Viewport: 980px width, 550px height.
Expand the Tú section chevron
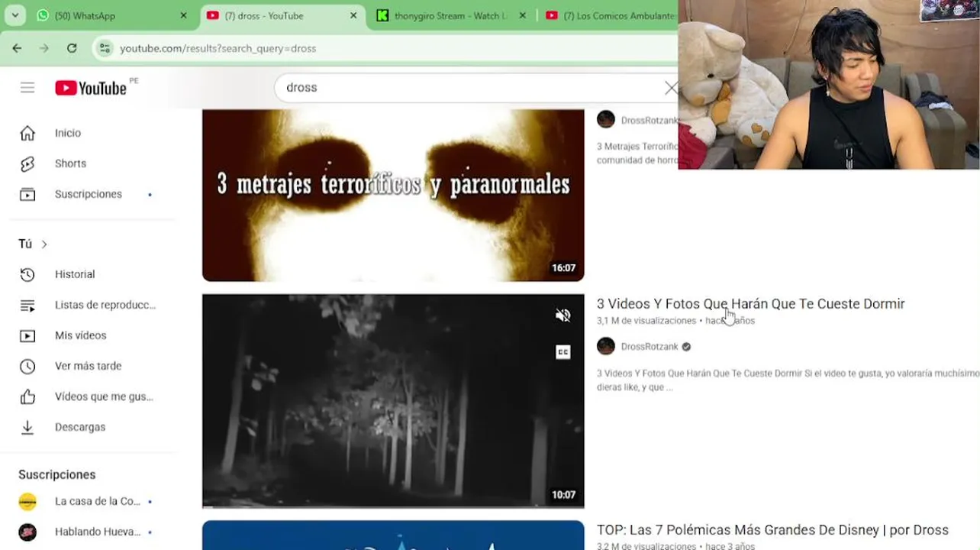[44, 244]
